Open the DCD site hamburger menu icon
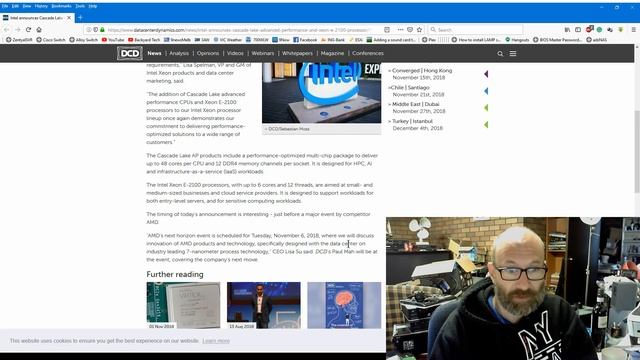The image size is (640, 360). click(513, 53)
